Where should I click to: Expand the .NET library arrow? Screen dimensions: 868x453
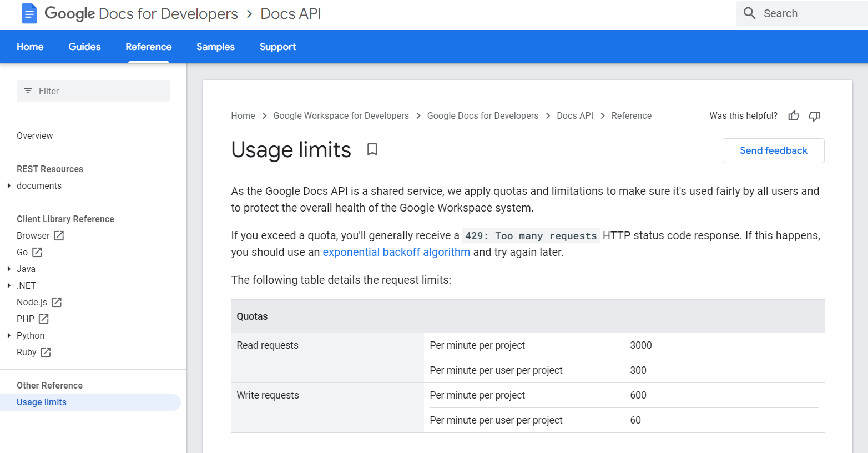9,285
